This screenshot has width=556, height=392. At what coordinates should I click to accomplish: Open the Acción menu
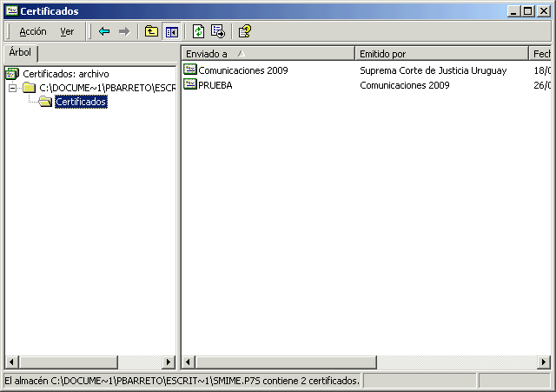tap(33, 31)
